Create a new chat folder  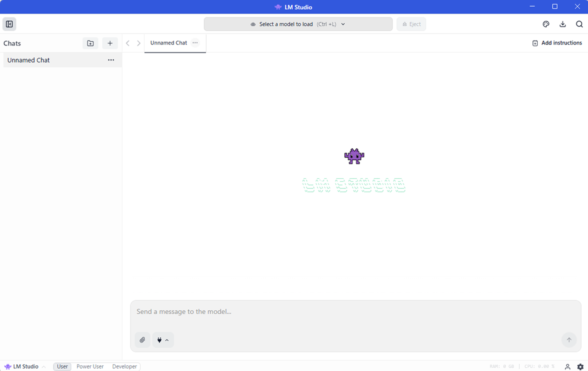coord(90,43)
